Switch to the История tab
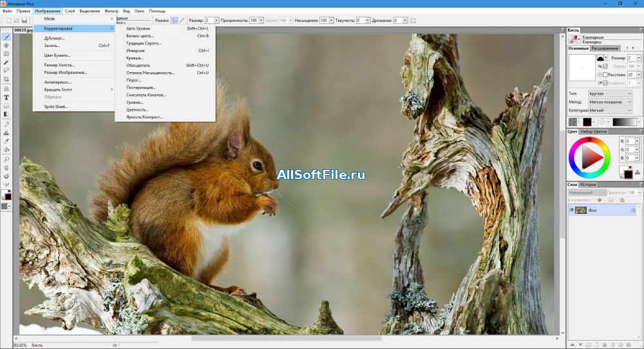This screenshot has height=349, width=644. 587,185
